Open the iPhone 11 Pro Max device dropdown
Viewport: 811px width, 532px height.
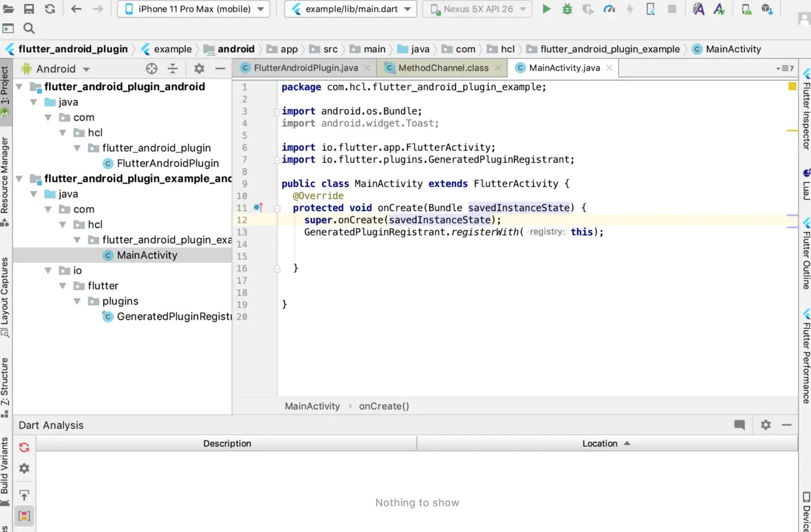(194, 9)
